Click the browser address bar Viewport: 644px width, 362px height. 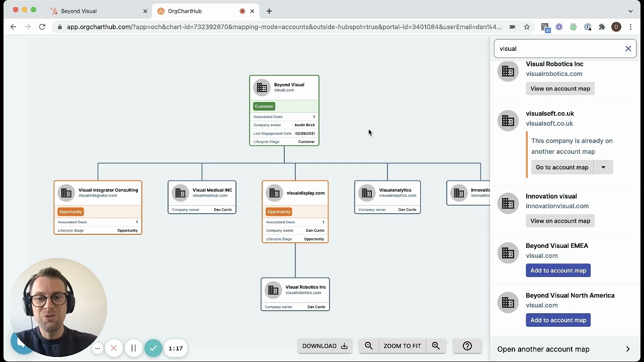284,27
